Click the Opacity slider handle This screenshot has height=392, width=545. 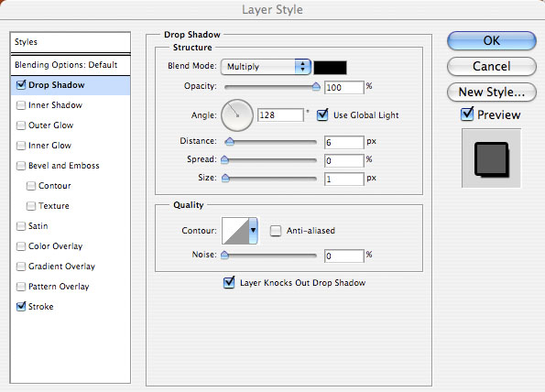pyautogui.click(x=316, y=86)
